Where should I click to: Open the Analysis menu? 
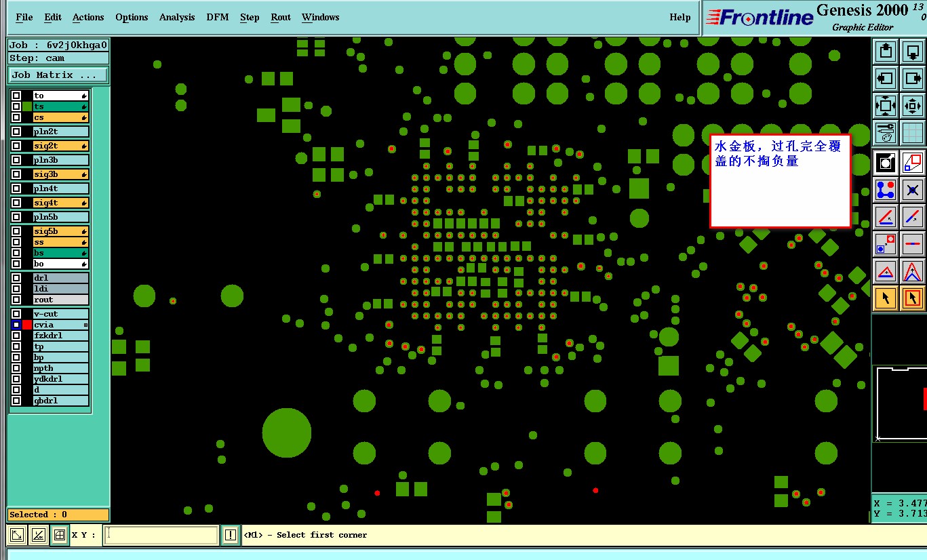click(x=177, y=17)
